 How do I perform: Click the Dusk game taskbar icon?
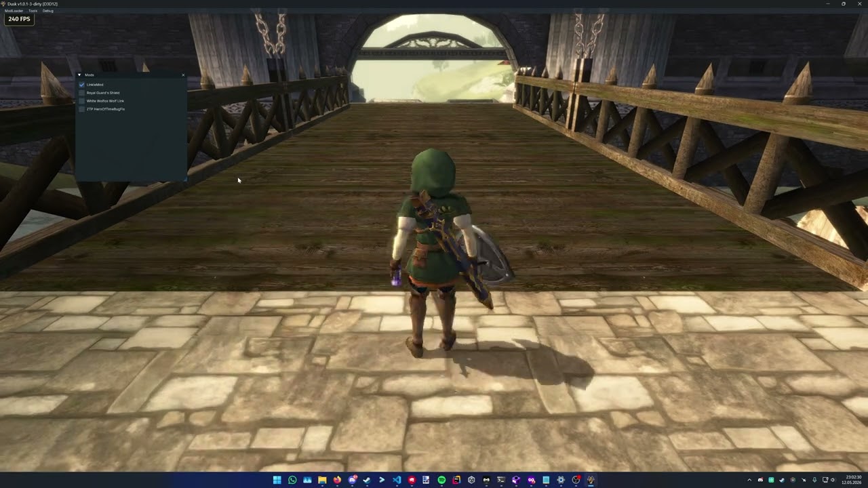pos(591,480)
